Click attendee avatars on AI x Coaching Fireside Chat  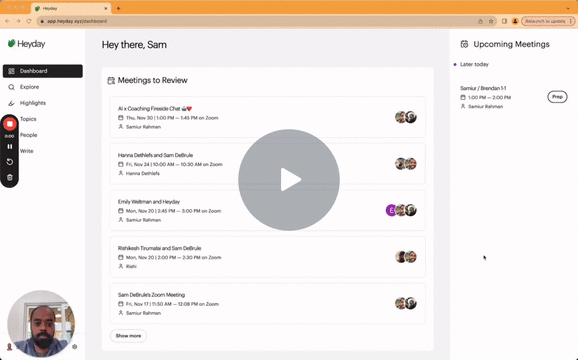tap(406, 117)
